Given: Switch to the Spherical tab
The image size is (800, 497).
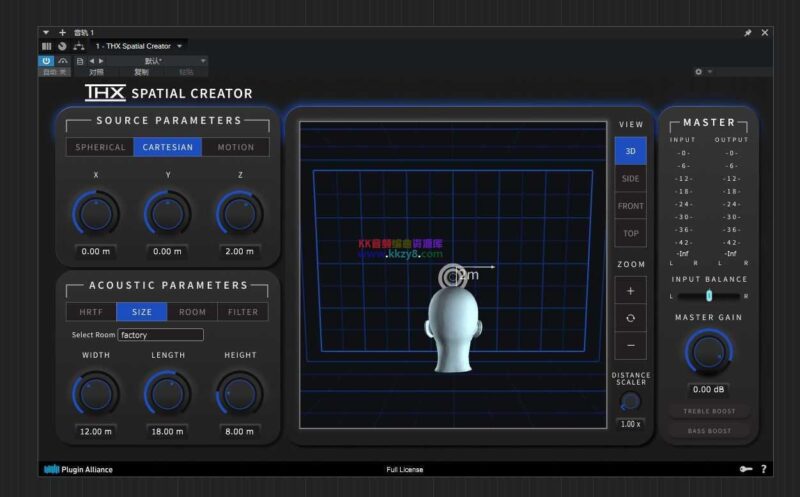Looking at the screenshot, I should pos(100,147).
